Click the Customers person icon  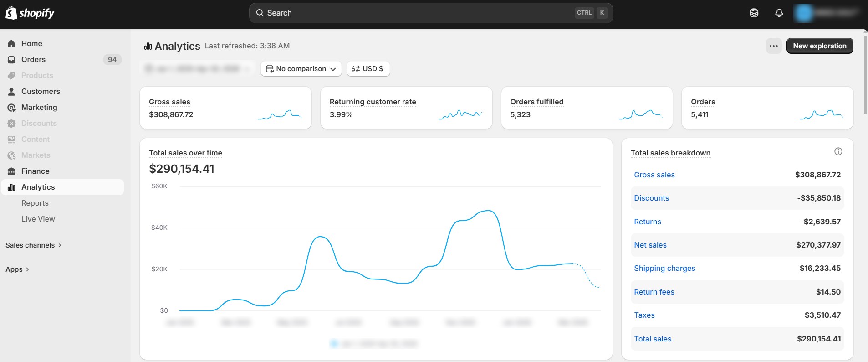pos(12,91)
